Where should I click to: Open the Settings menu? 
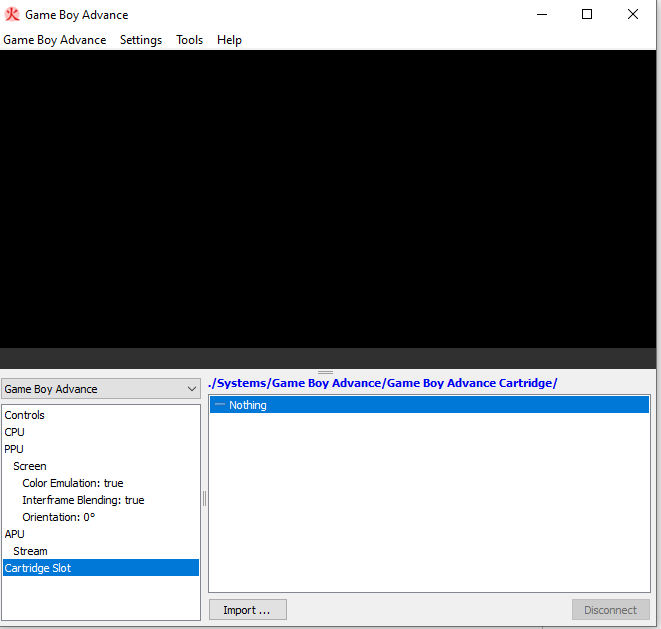[141, 40]
